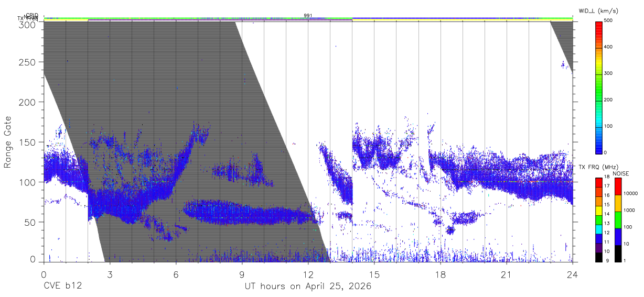Viewport: 644px width, 297px height.
Task: Click the 'CVE b12' radar label
Action: pyautogui.click(x=63, y=287)
